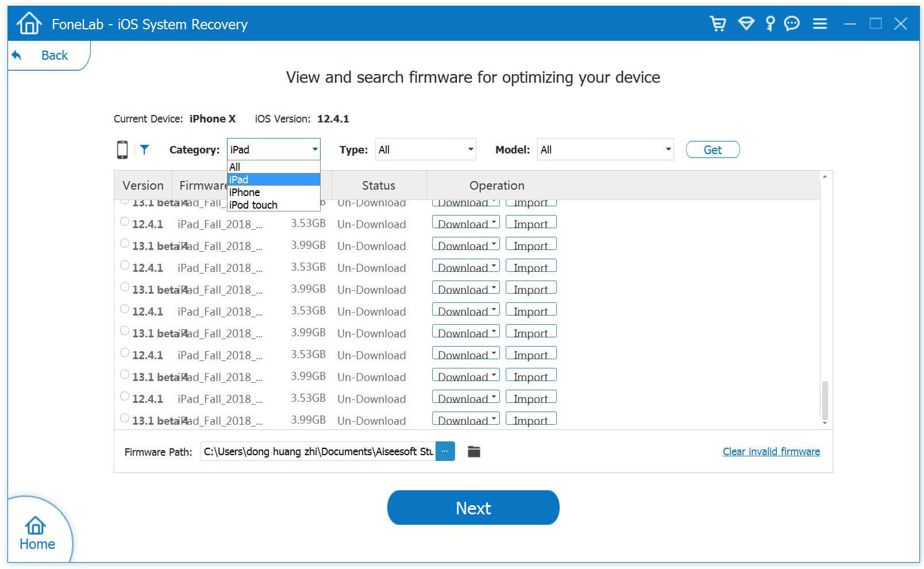This screenshot has height=569, width=924.
Task: Minimize the FoneLab window
Action: [850, 24]
